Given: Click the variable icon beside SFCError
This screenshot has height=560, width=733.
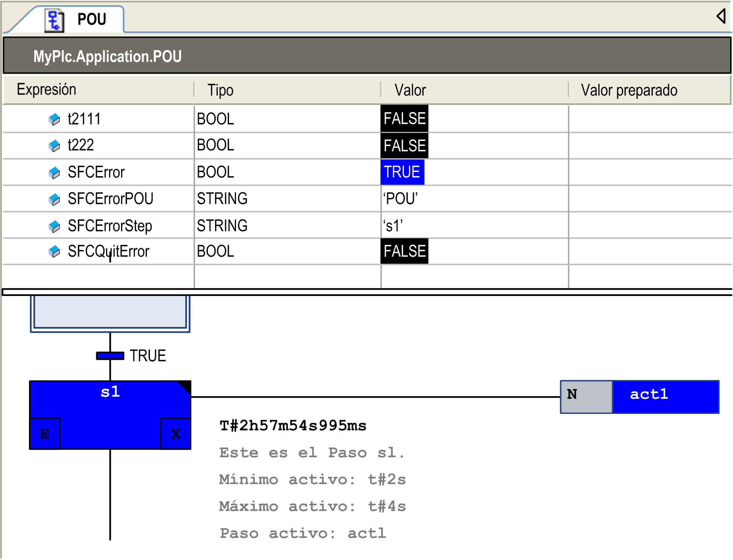Looking at the screenshot, I should [x=55, y=172].
